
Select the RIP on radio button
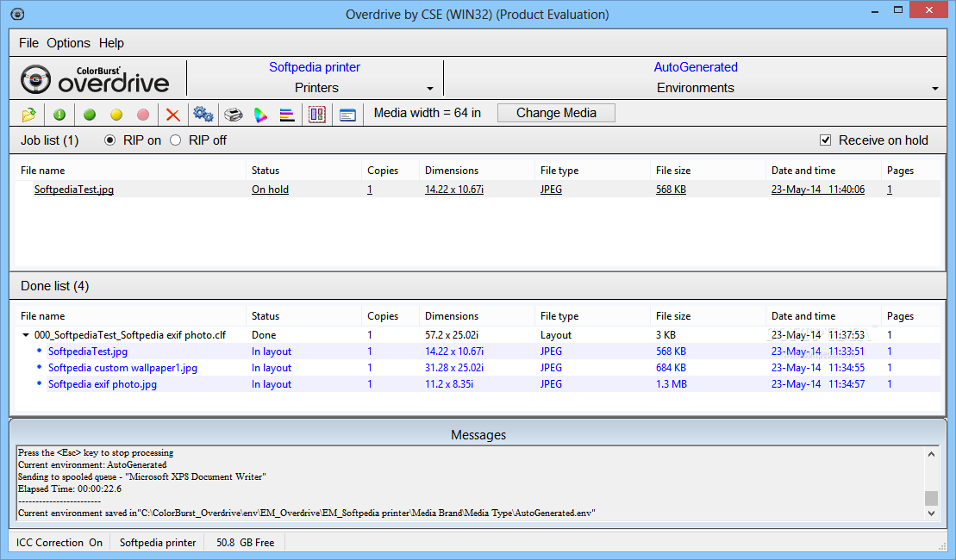click(109, 140)
